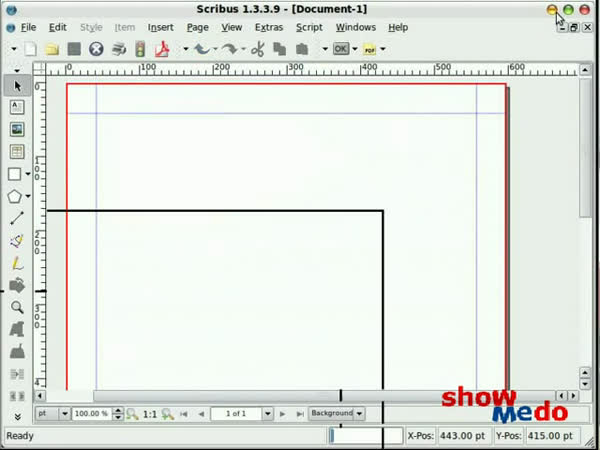Choose the Insert Table tool
600x450 pixels.
17,151
